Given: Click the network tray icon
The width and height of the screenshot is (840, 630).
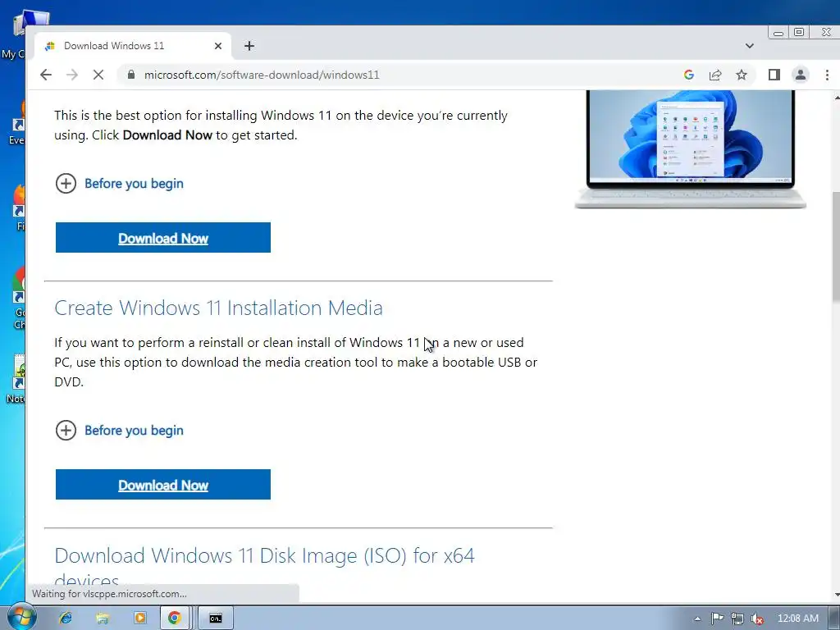Looking at the screenshot, I should [x=737, y=619].
